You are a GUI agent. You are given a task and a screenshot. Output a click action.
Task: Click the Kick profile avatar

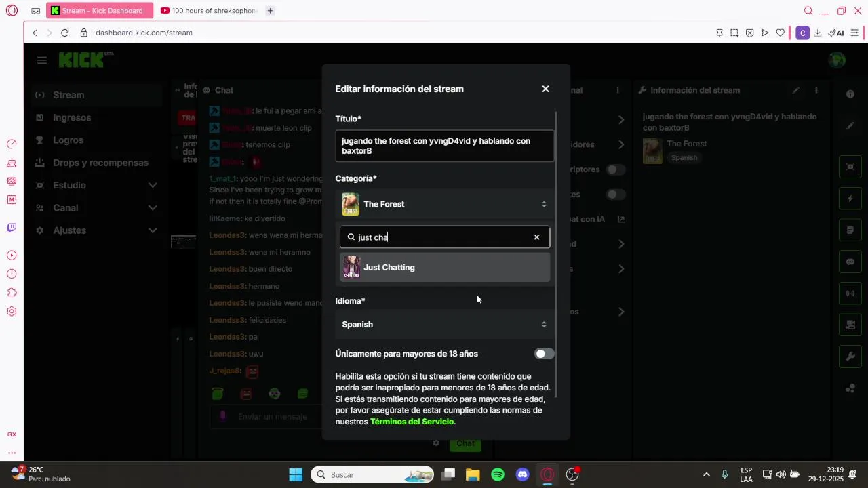pyautogui.click(x=837, y=60)
